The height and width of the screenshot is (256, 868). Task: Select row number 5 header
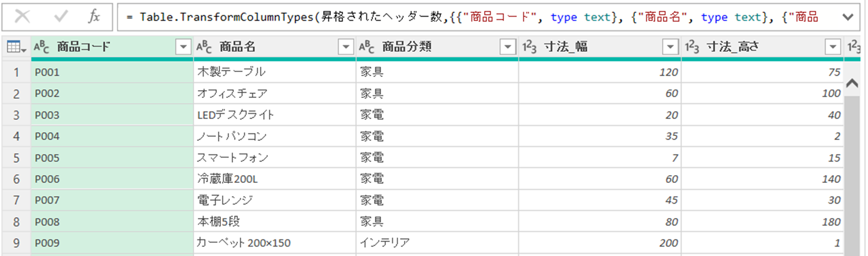(16, 158)
